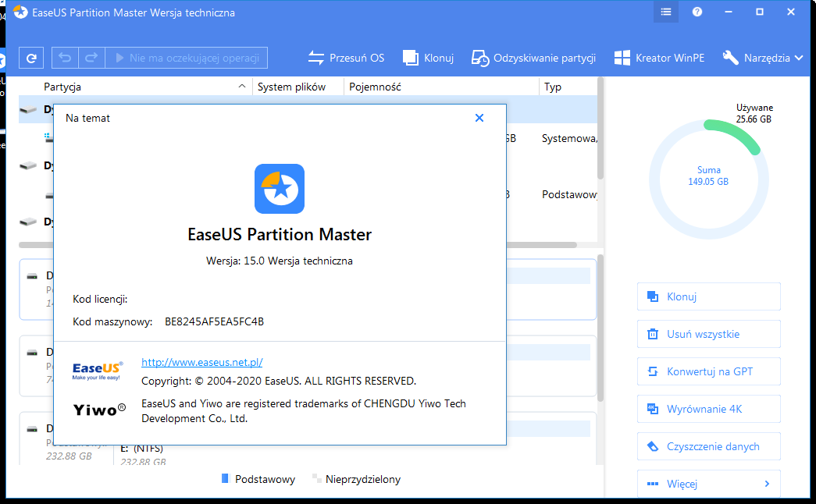Open the http://www.easeus.net.pl/ link
816x504 pixels.
coord(202,362)
